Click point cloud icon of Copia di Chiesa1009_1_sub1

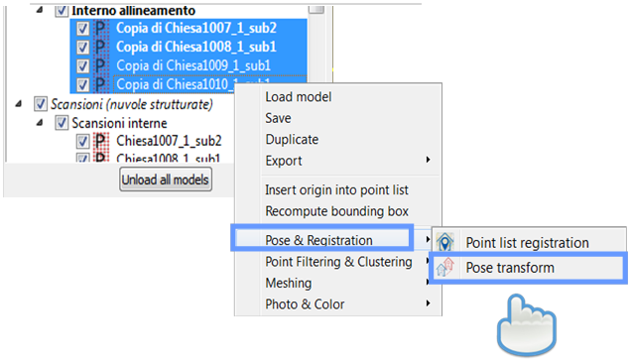point(101,65)
